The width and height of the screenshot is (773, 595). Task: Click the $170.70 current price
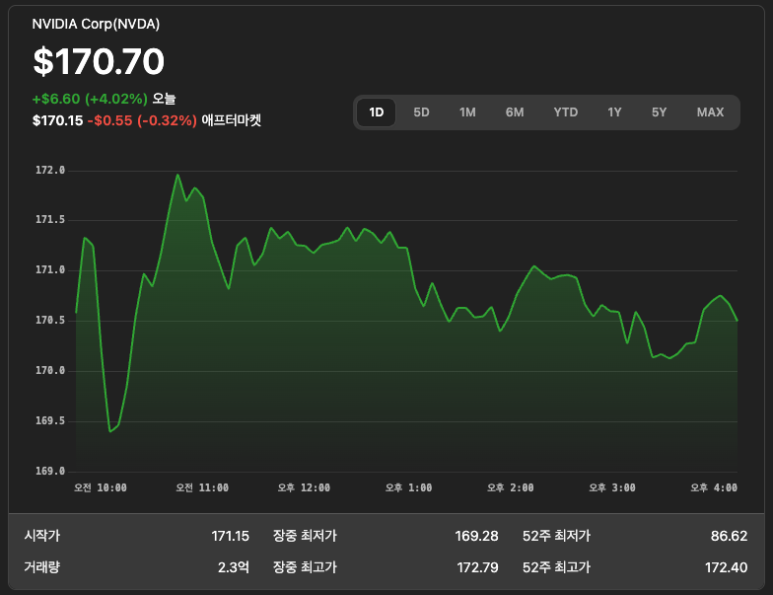99,61
